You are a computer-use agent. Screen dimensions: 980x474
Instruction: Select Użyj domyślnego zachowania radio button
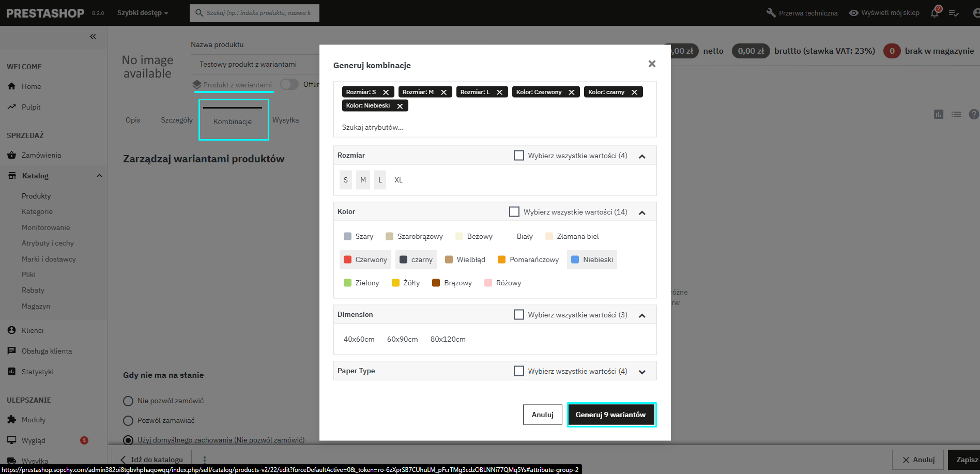pos(128,440)
